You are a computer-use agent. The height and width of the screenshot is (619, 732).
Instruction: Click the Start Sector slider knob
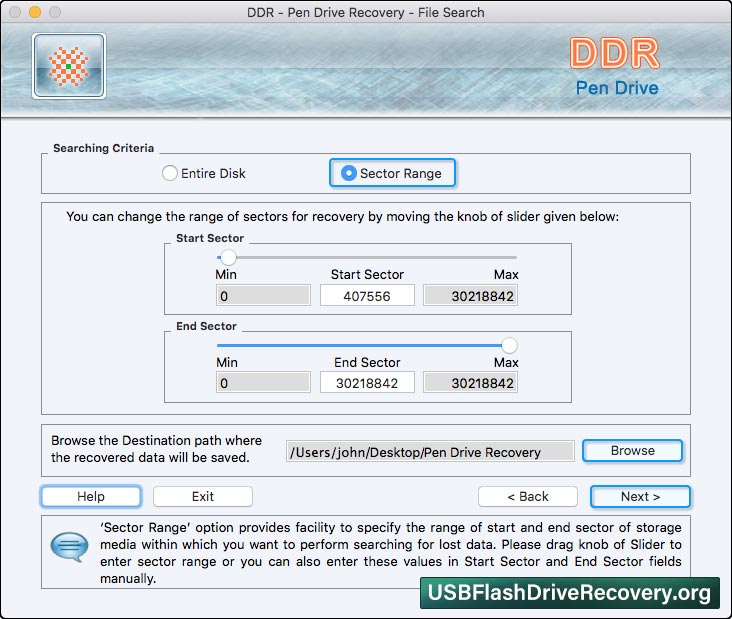pyautogui.click(x=228, y=257)
